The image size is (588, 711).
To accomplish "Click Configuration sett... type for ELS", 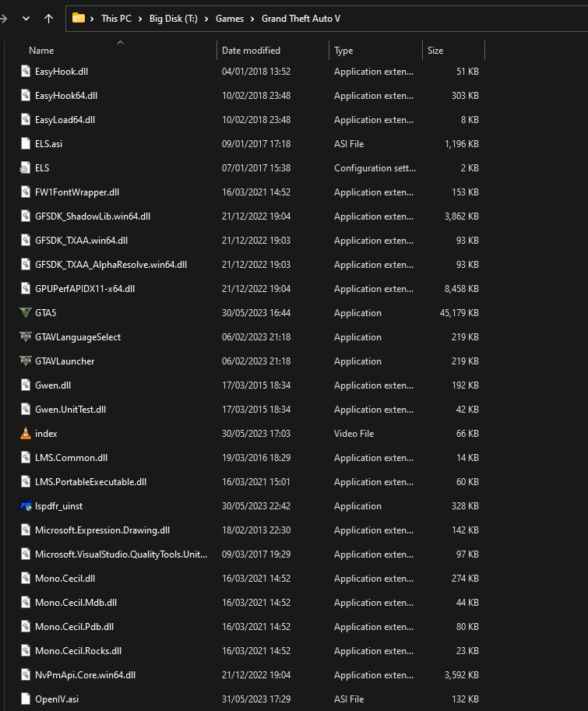I will pos(375,167).
